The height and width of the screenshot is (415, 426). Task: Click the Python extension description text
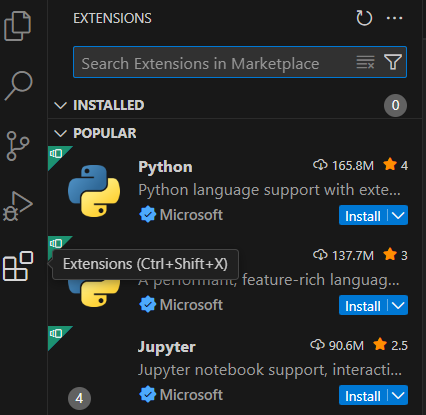[x=269, y=190]
